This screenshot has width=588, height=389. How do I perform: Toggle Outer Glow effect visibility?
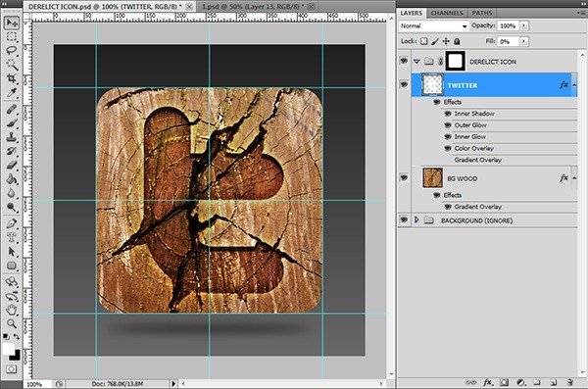[448, 125]
